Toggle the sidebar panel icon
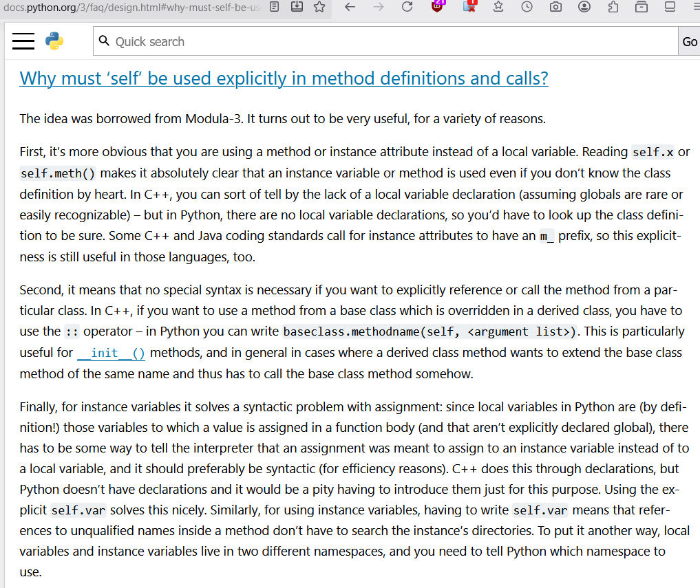This screenshot has height=588, width=700. 670,7
